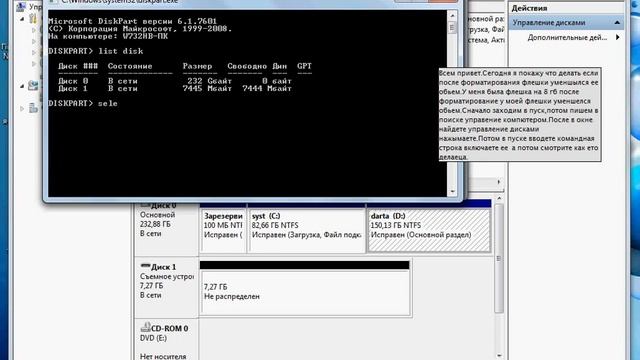Collapse the storage devices tree node
The width and height of the screenshot is (640, 360).
[22, 86]
